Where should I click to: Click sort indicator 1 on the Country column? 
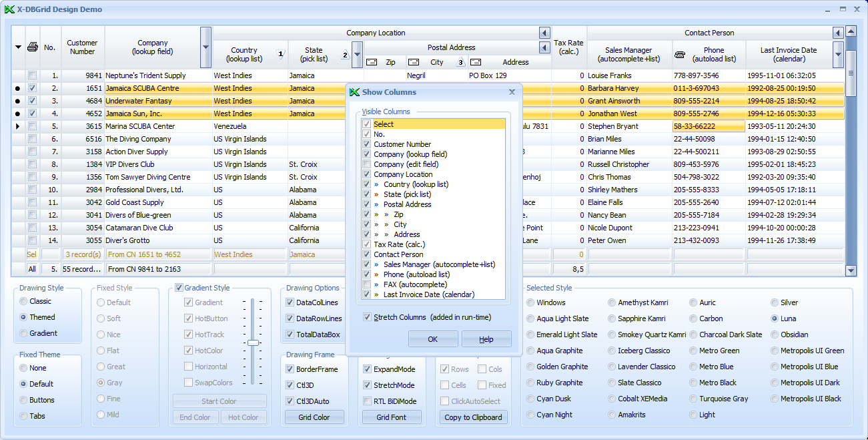pyautogui.click(x=280, y=54)
